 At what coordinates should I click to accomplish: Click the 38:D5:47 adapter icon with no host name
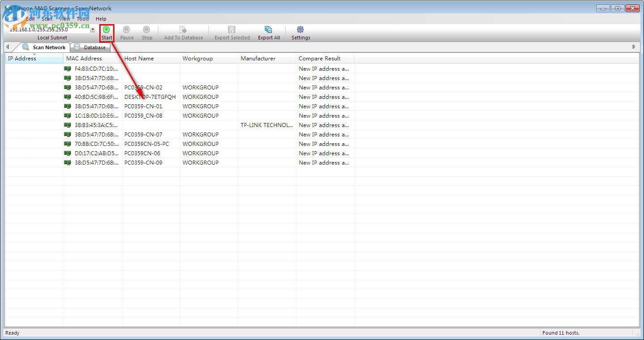tap(68, 78)
